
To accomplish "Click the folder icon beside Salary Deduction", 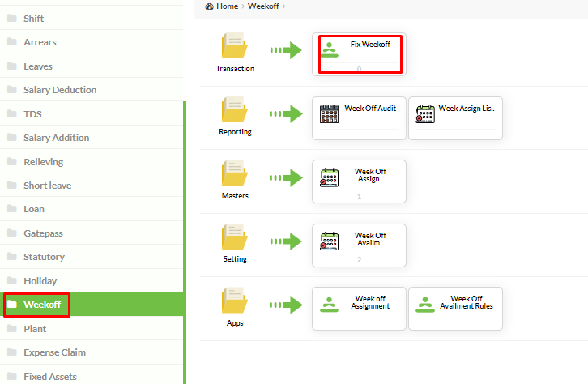I will [12, 90].
